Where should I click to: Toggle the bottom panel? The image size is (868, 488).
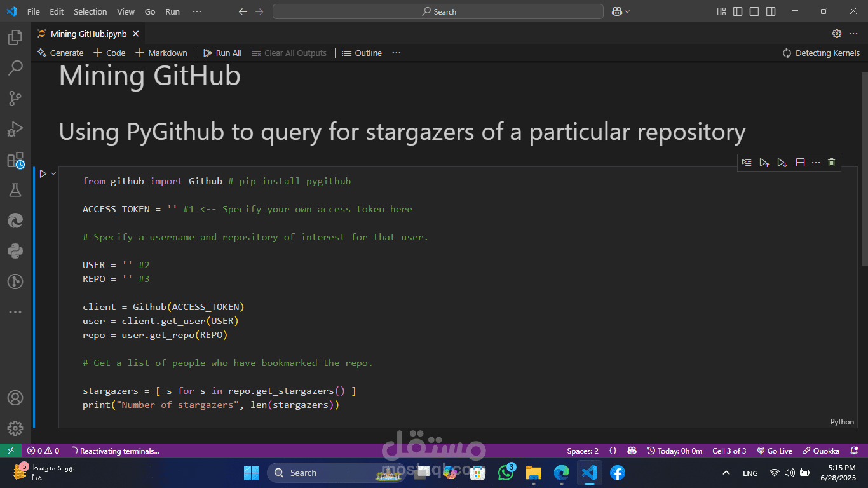(754, 11)
